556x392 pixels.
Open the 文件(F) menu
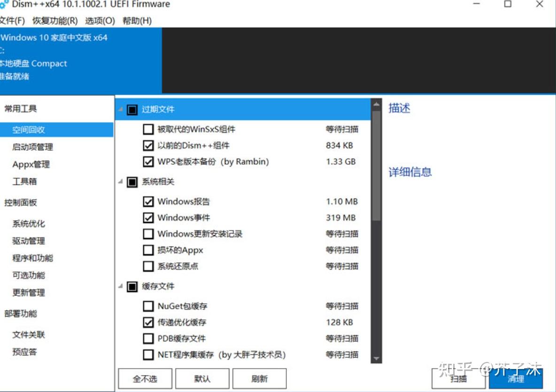click(12, 21)
